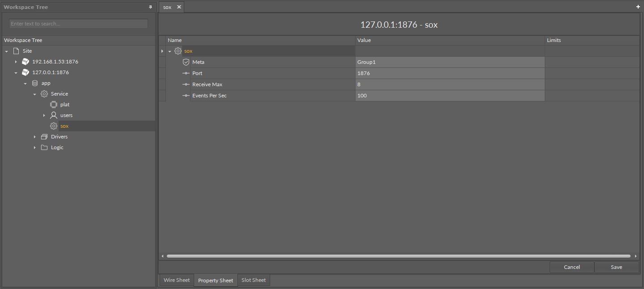Screen dimensions: 644x289
Task: Click the plus icon to add a tab
Action: coord(638,7)
